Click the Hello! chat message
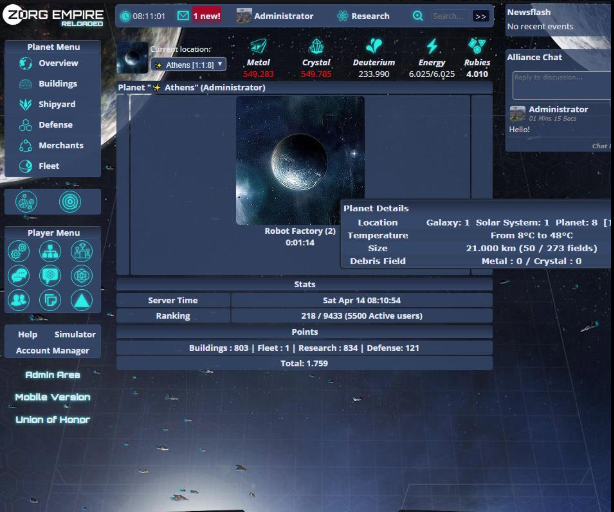This screenshot has height=512, width=614. [x=519, y=129]
